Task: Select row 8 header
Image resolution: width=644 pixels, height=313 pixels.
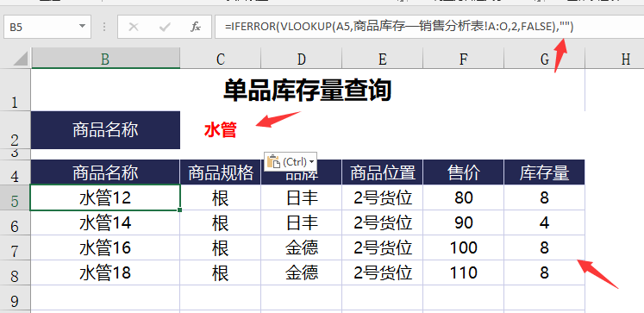Action: coord(16,272)
